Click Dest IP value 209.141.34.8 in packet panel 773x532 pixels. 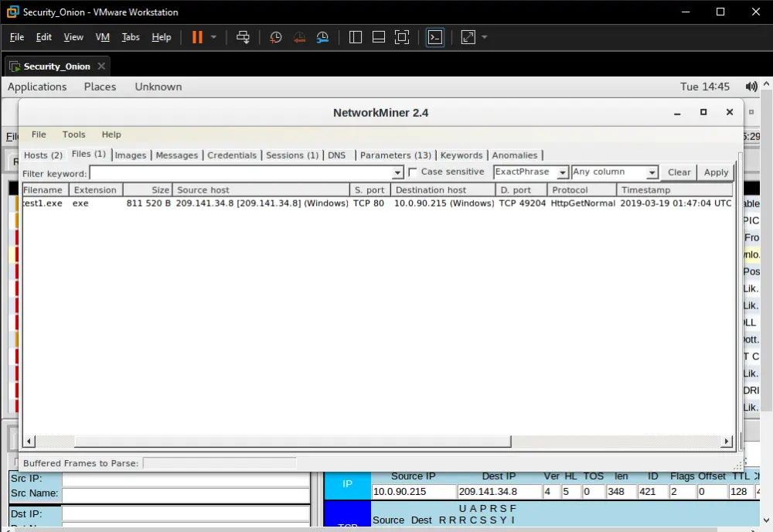[x=499, y=492]
